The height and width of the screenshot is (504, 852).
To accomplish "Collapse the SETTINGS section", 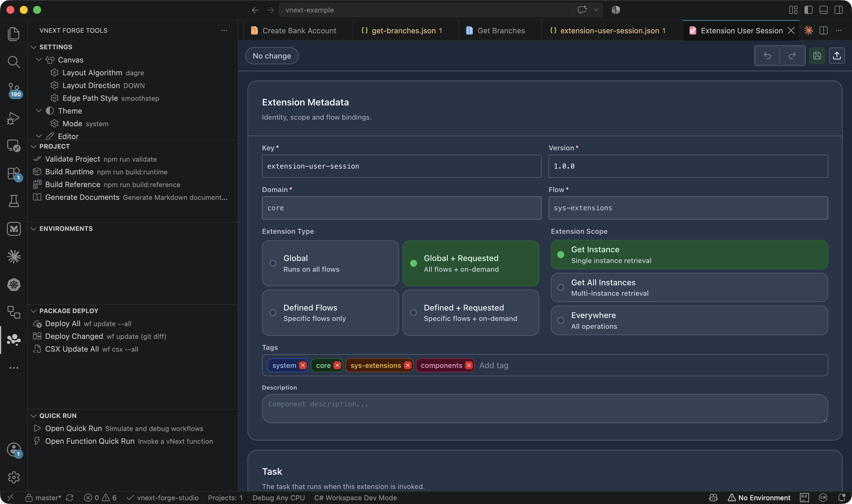I will click(34, 47).
